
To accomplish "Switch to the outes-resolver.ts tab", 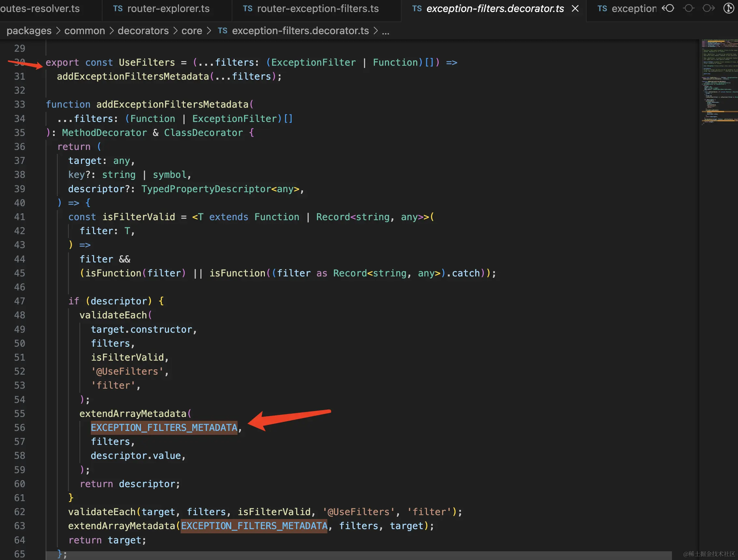I will coord(50,9).
